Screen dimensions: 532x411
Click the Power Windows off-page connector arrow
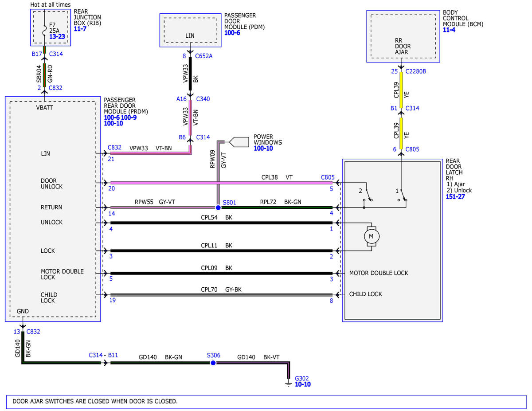(240, 142)
